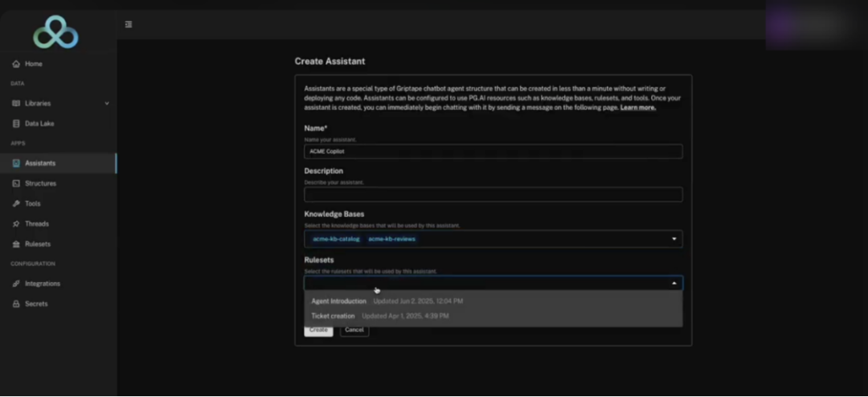Collapse the Rulesets dropdown arrow

coord(674,284)
